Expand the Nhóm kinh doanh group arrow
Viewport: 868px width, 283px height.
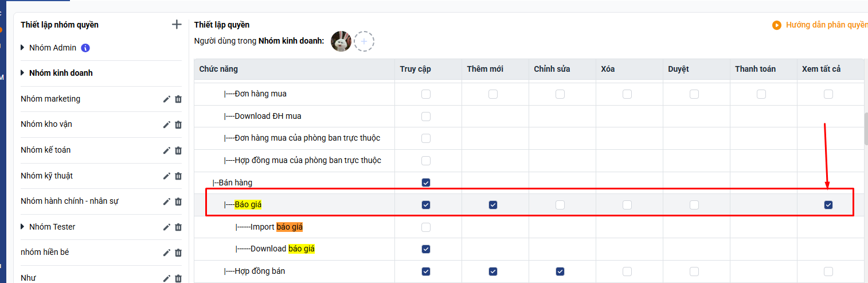(23, 73)
